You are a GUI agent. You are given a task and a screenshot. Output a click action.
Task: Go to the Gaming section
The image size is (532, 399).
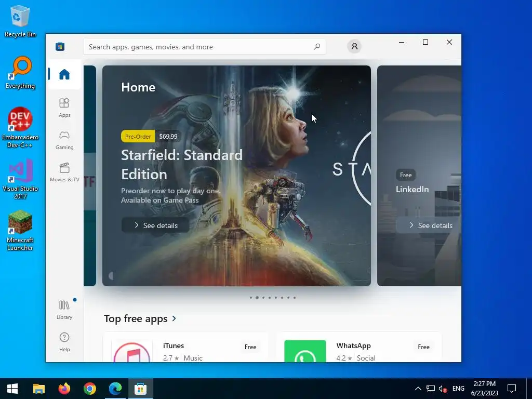(x=64, y=140)
